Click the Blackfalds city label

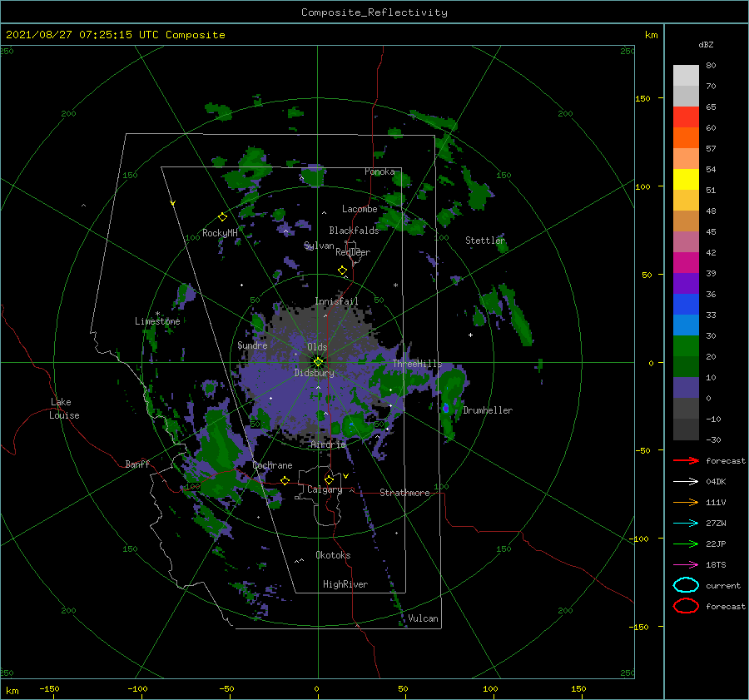[x=354, y=231]
